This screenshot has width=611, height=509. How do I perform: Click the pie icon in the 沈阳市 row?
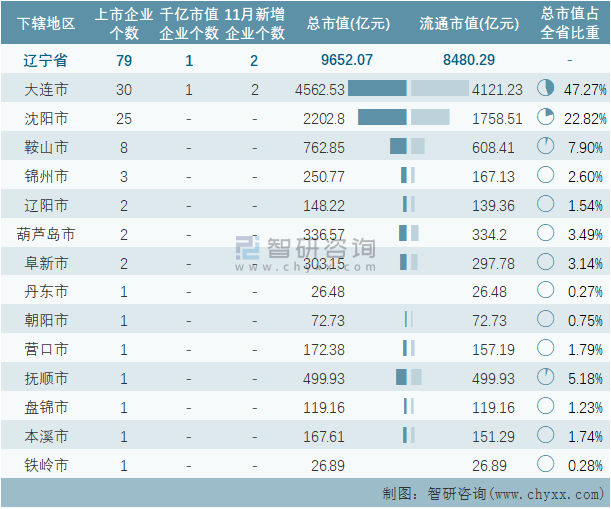coord(545,118)
